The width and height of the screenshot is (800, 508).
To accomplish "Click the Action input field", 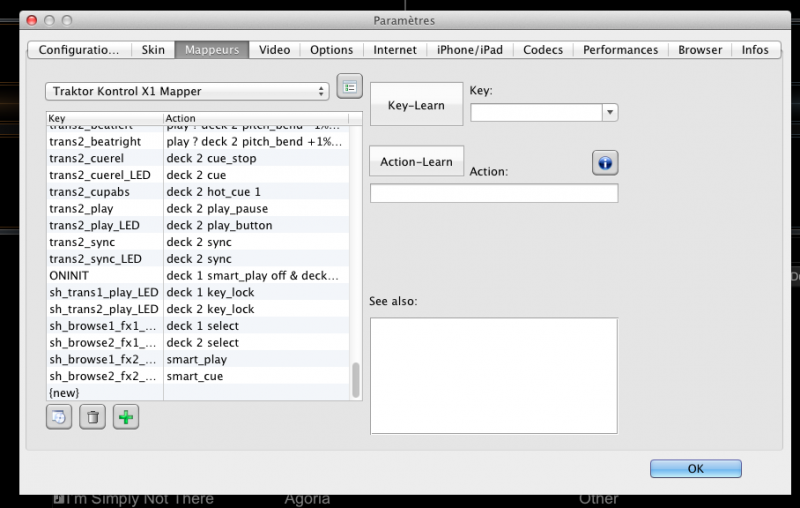I will click(494, 193).
